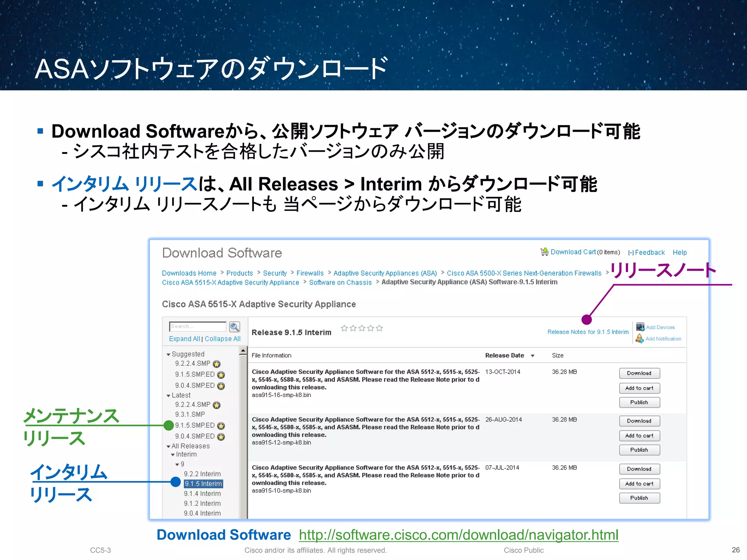The width and height of the screenshot is (747, 560).
Task: Add asa915-10-smp-k8.bin to cart
Action: coord(639,484)
